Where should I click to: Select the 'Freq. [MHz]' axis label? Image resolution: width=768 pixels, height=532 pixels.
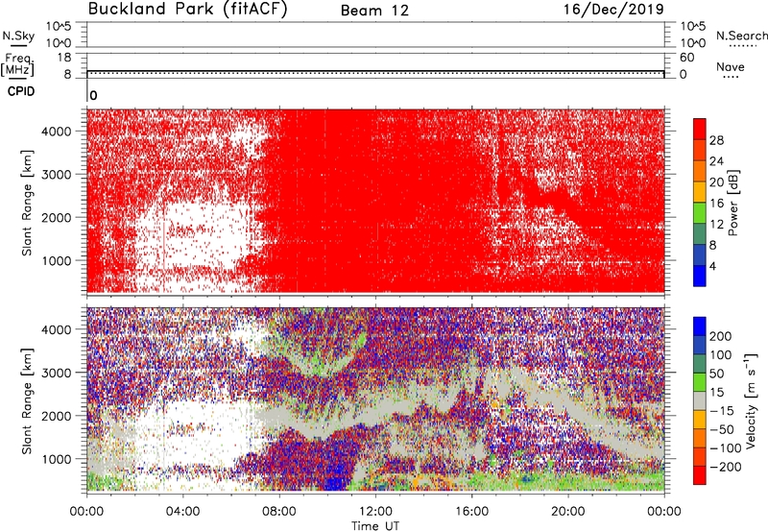click(17, 64)
